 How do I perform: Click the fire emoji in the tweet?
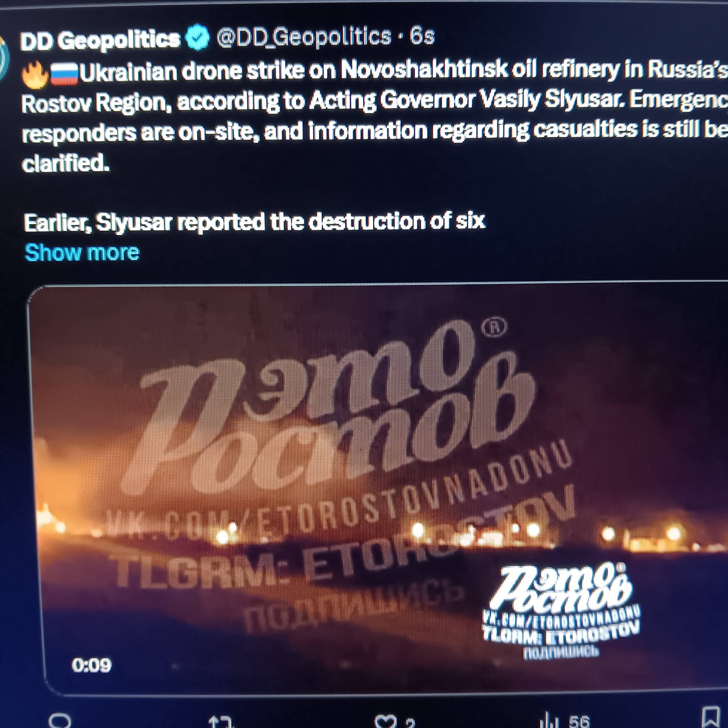point(36,75)
